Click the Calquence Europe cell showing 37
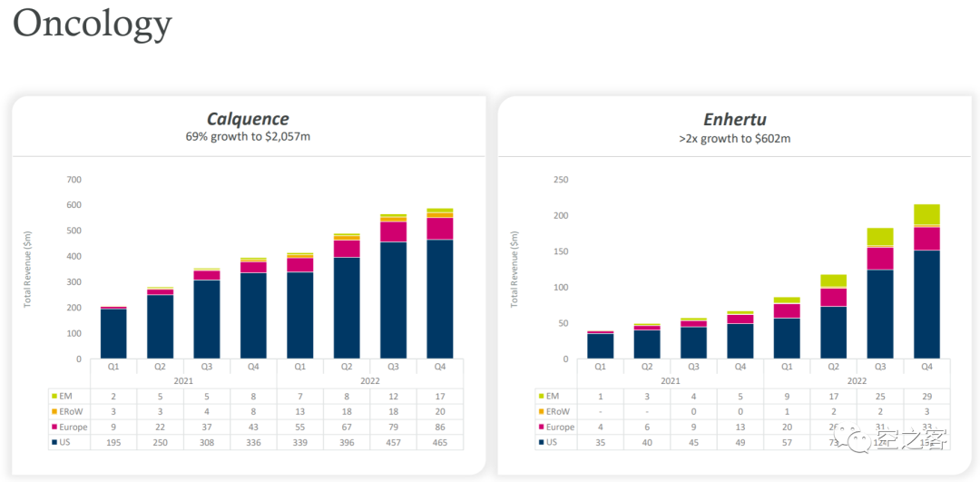Screen dimensions: 980x482 207,428
